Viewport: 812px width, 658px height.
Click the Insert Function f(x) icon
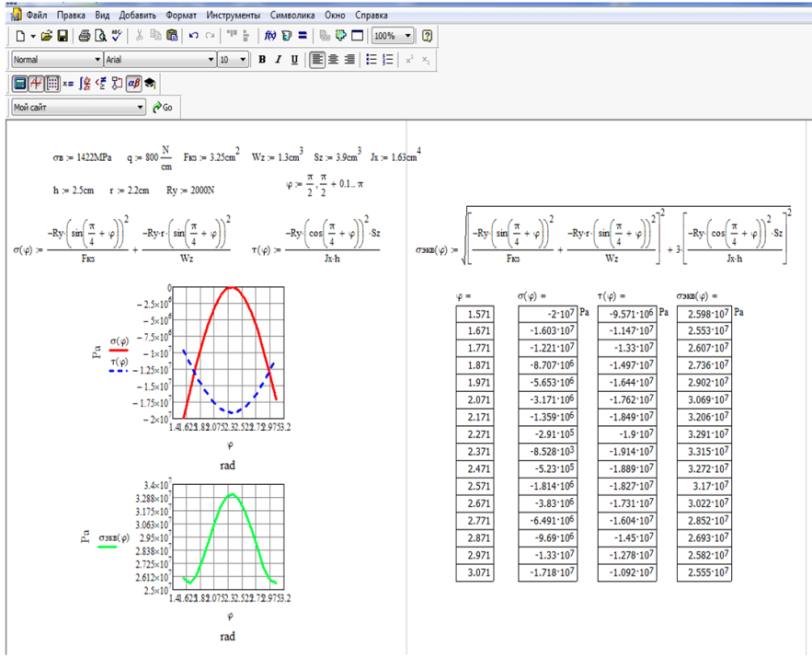click(x=270, y=36)
